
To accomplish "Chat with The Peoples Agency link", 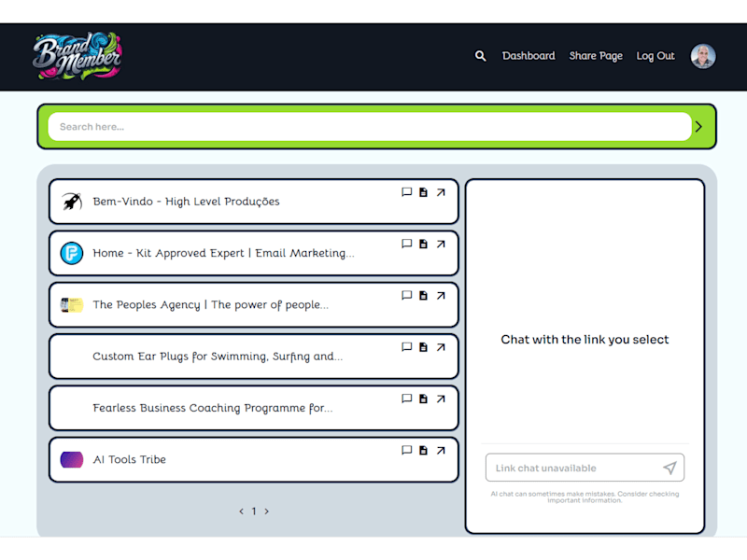I will pyautogui.click(x=406, y=295).
